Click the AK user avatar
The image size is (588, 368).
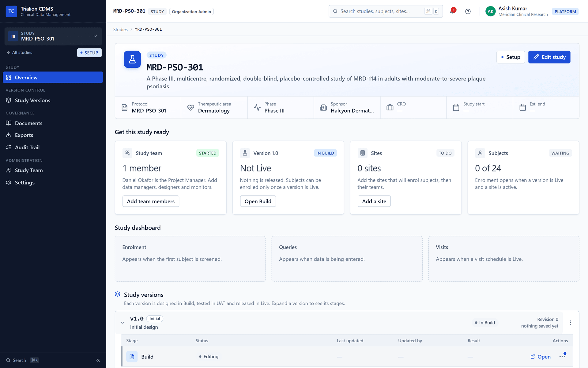[x=490, y=11]
